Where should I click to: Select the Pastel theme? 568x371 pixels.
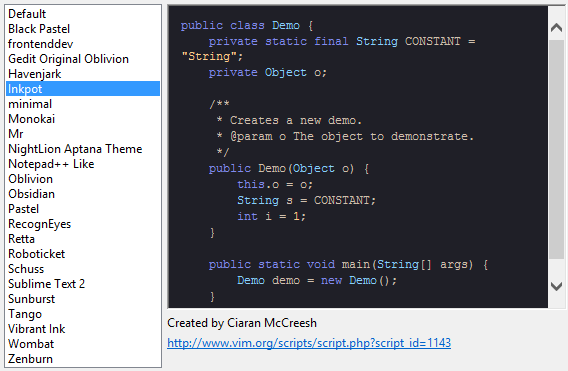tap(83, 209)
